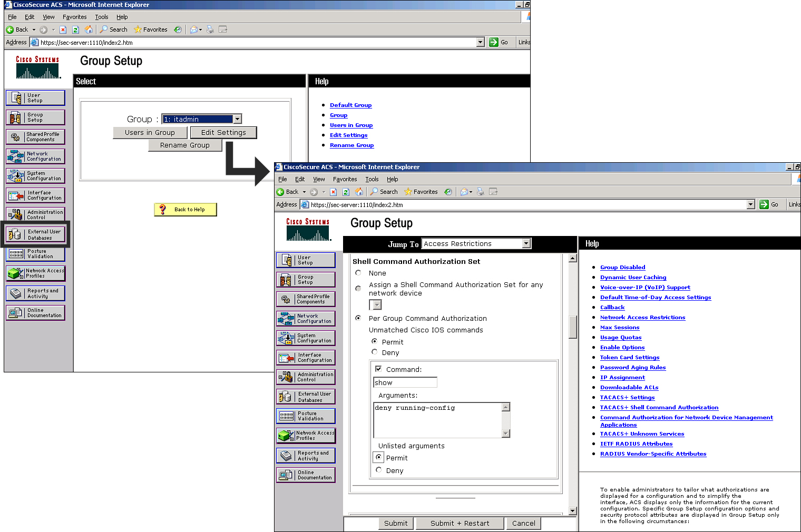Click vertical scrollbar thumb in Group Setup pane
The height and width of the screenshot is (532, 801).
(x=573, y=327)
